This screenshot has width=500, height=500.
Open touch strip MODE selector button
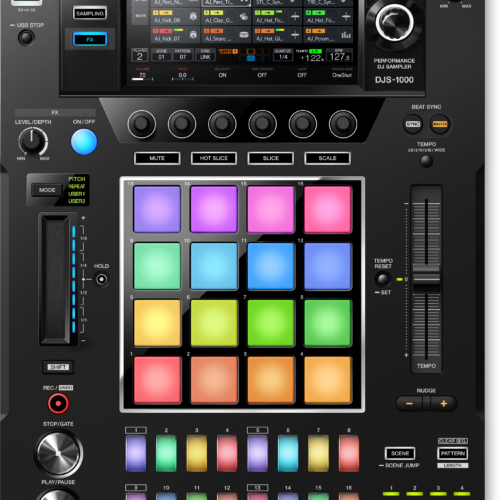(47, 190)
